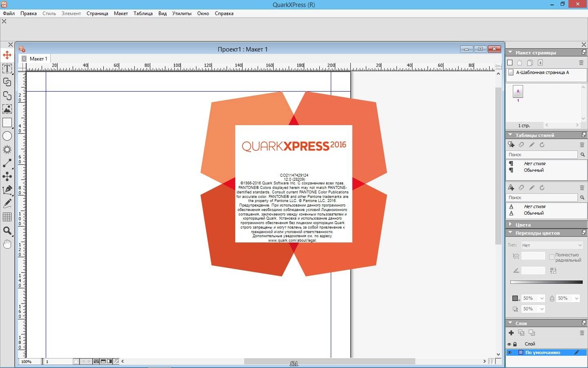This screenshot has height=368, width=588.
Task: Select the Oval Box tool
Action: 7,136
